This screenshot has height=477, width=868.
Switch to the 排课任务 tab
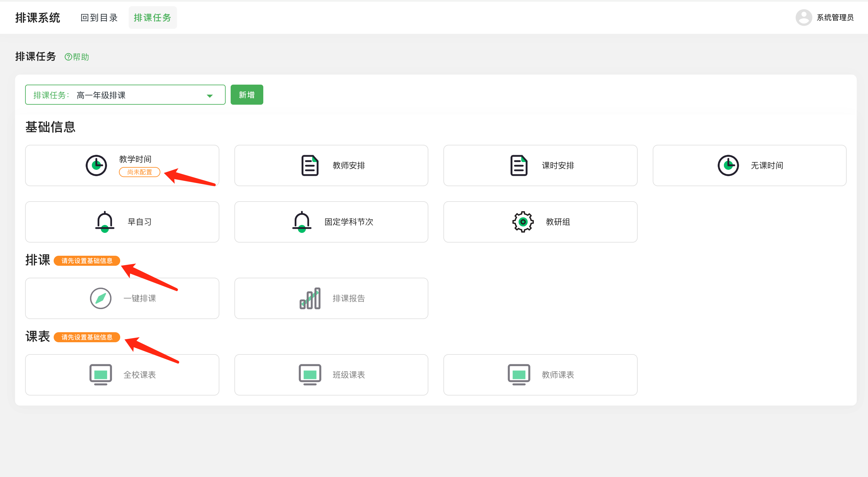tap(152, 18)
